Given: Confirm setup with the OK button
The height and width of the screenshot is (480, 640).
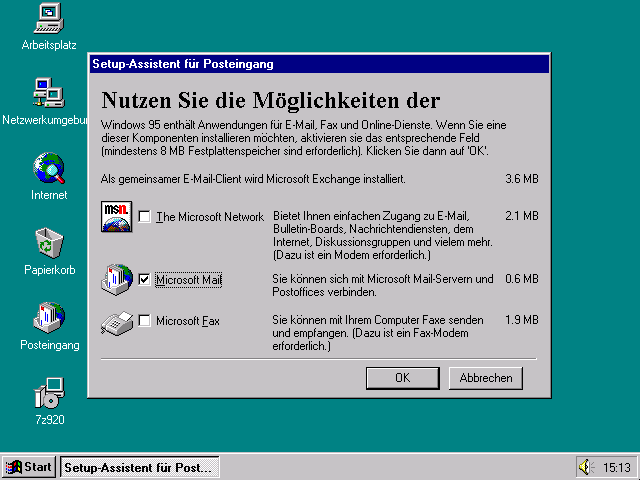Looking at the screenshot, I should [402, 378].
